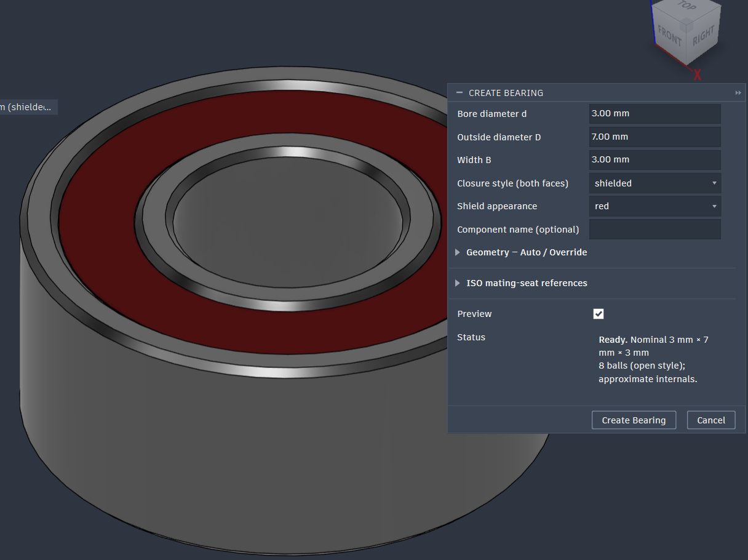The width and height of the screenshot is (748, 560).
Task: Click the truncated '(shielde...' label tag
Action: click(x=28, y=107)
